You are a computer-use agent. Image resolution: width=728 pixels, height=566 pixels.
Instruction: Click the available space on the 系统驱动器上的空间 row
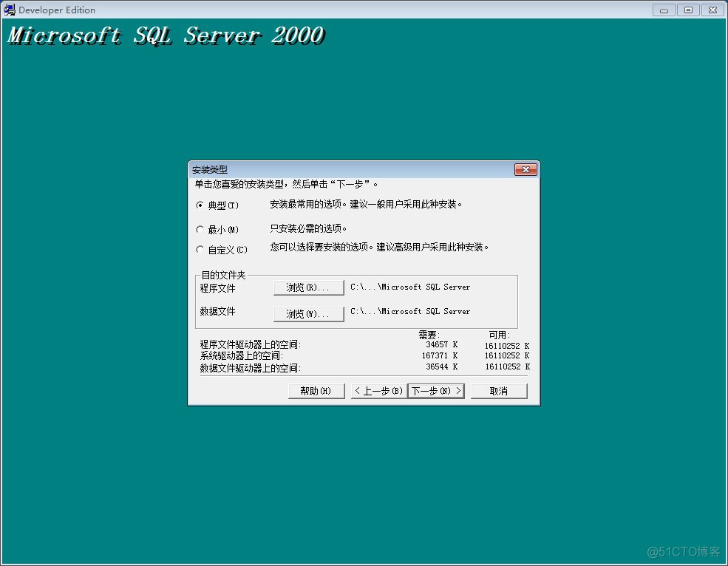(x=507, y=355)
